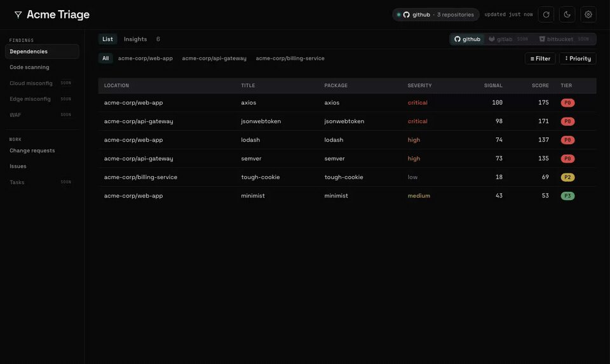Click high severity in lodash row
The height and width of the screenshot is (364, 610).
414,140
